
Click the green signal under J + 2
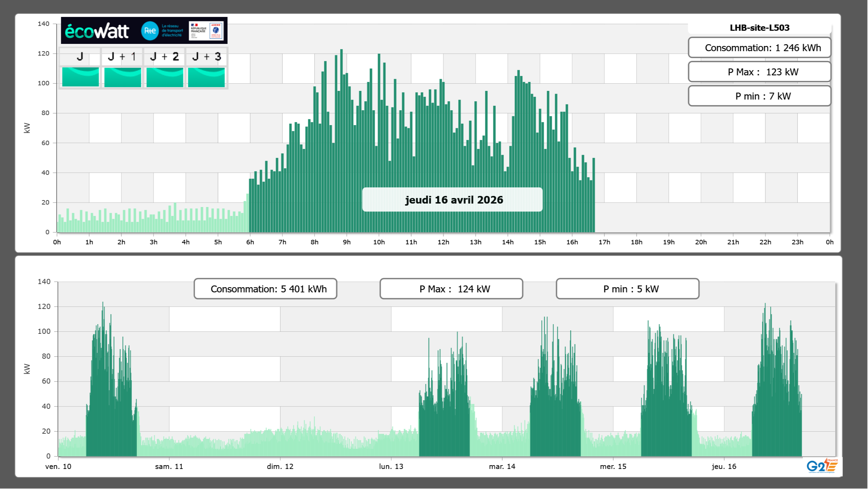(165, 77)
